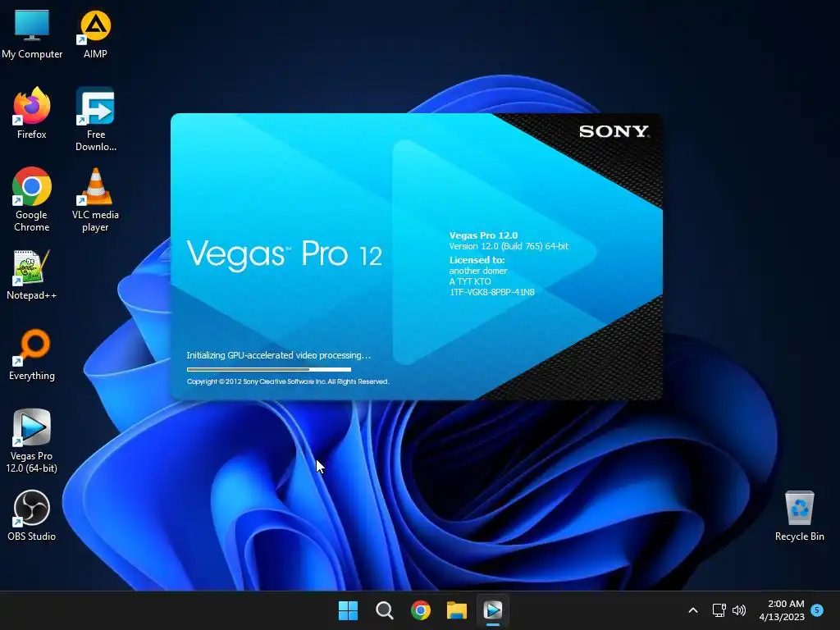Click the Vegas Pro 12 splash title
Viewport: 840px width, 630px height.
[285, 254]
